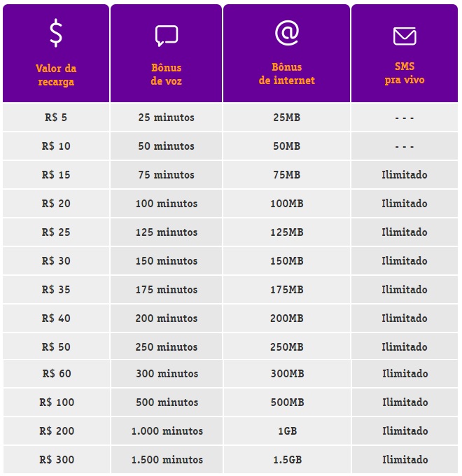462x476 pixels.
Task: Pick the '150 minutos' cell
Action: click(x=167, y=261)
